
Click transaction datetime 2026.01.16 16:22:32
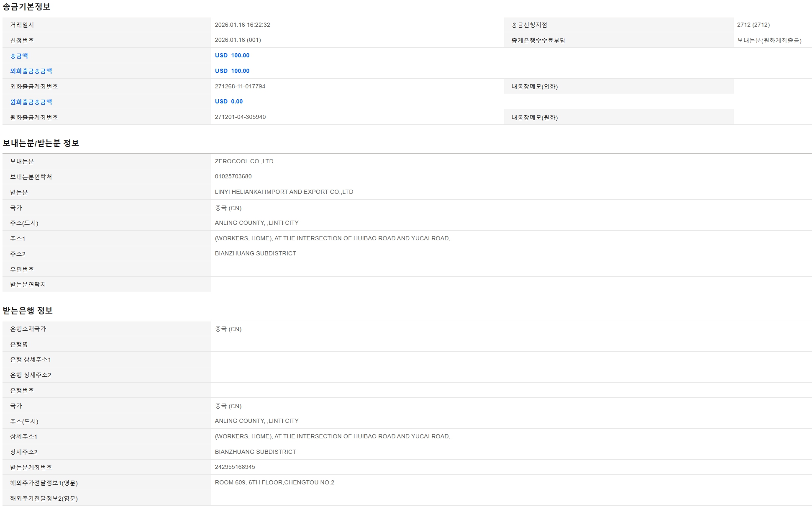point(242,25)
